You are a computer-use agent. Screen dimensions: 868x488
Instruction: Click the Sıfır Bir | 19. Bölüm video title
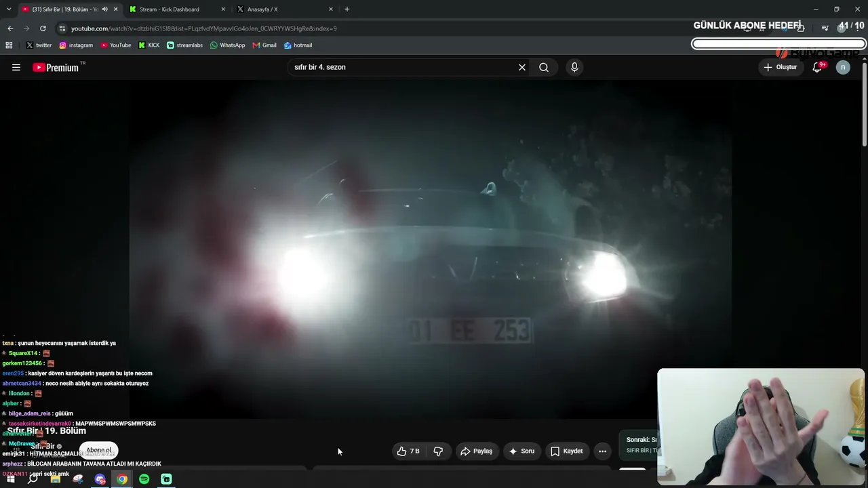click(x=47, y=431)
